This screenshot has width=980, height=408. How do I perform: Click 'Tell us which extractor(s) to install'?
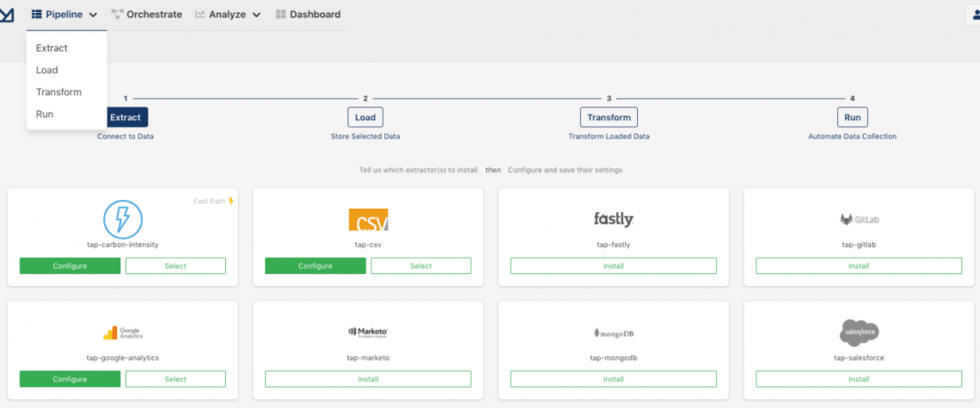coord(419,170)
